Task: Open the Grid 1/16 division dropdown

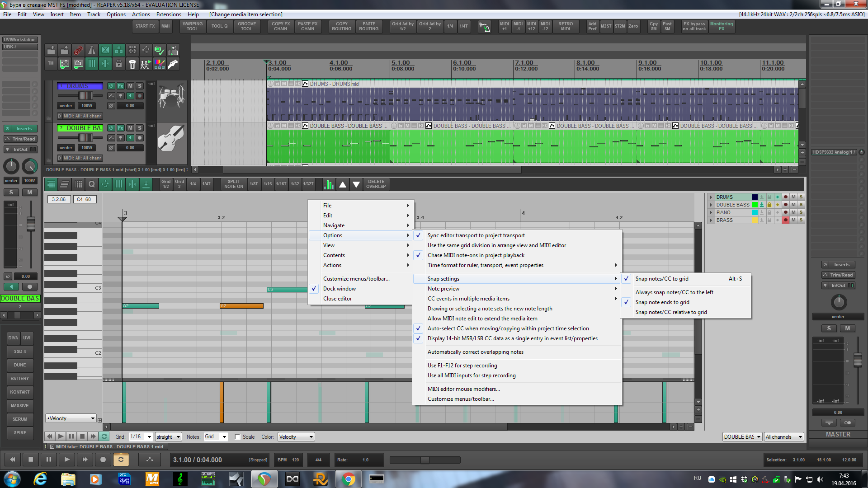Action: 141,437
